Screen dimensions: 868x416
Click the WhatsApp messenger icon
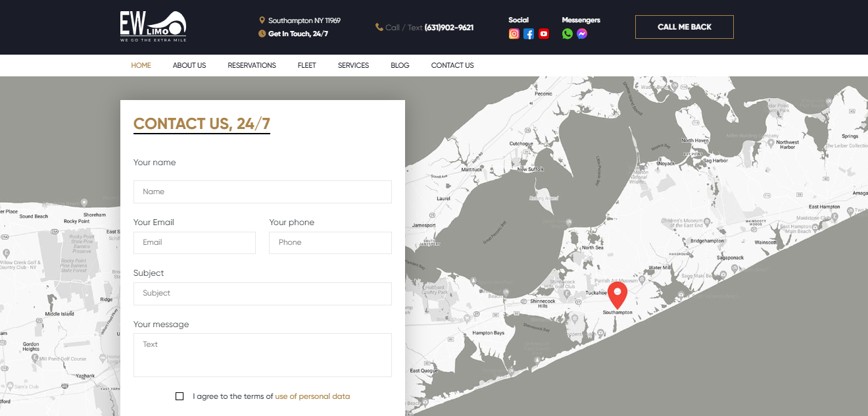[567, 34]
